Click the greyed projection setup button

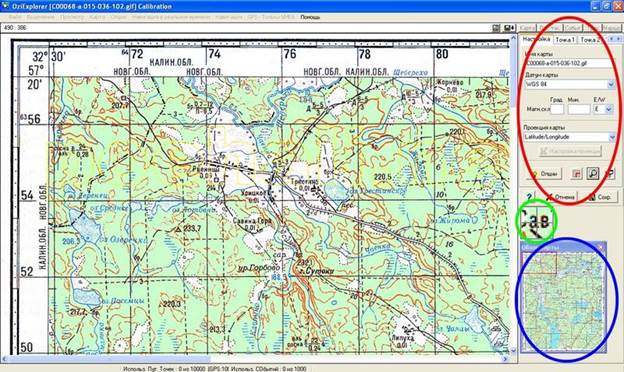[x=570, y=151]
